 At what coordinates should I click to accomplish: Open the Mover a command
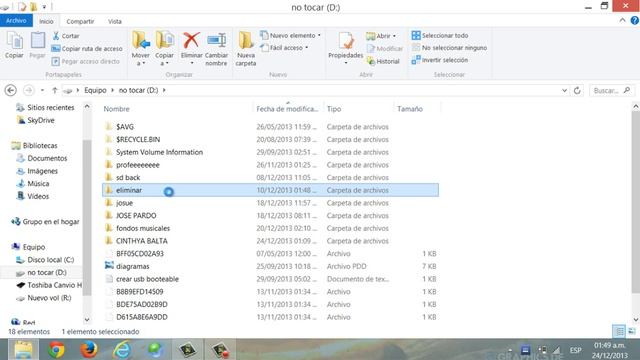pos(140,48)
